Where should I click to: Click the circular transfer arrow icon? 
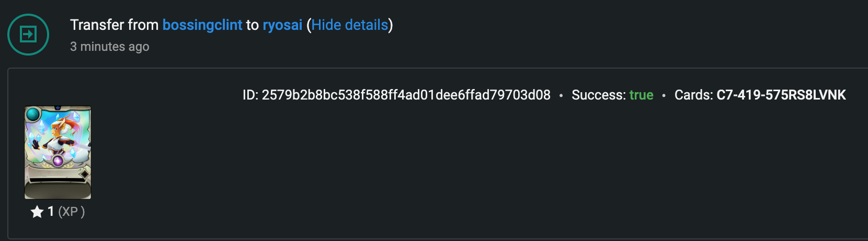(x=28, y=35)
